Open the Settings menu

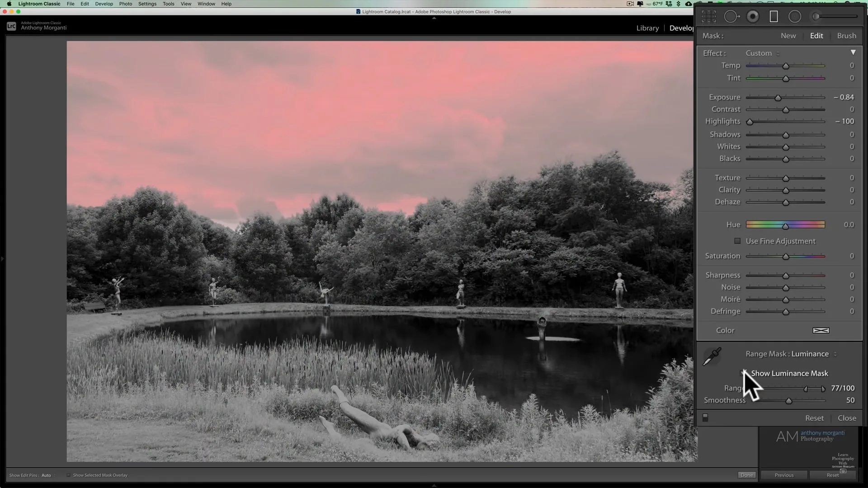tap(147, 4)
